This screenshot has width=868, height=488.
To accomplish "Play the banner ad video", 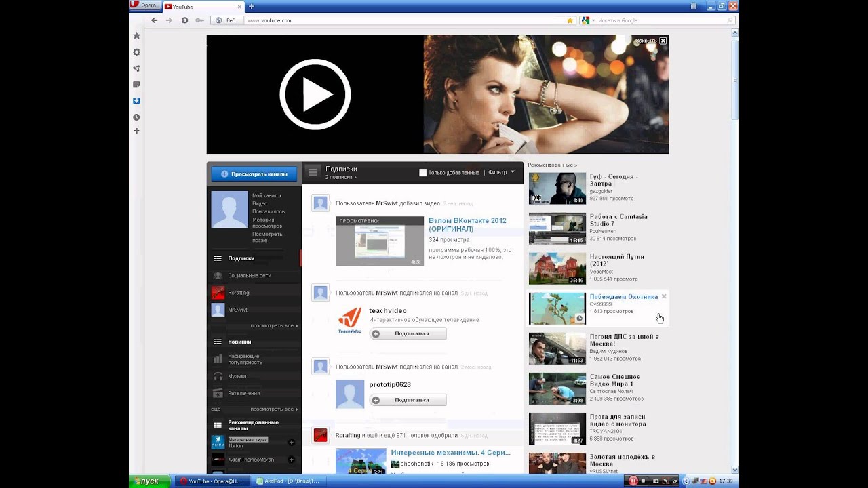I will point(315,94).
